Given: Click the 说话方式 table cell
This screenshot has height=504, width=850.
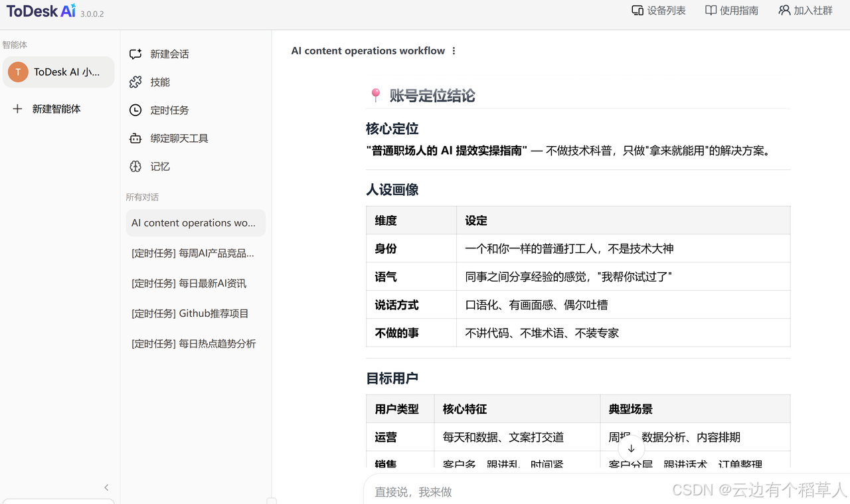Looking at the screenshot, I should pos(411,305).
